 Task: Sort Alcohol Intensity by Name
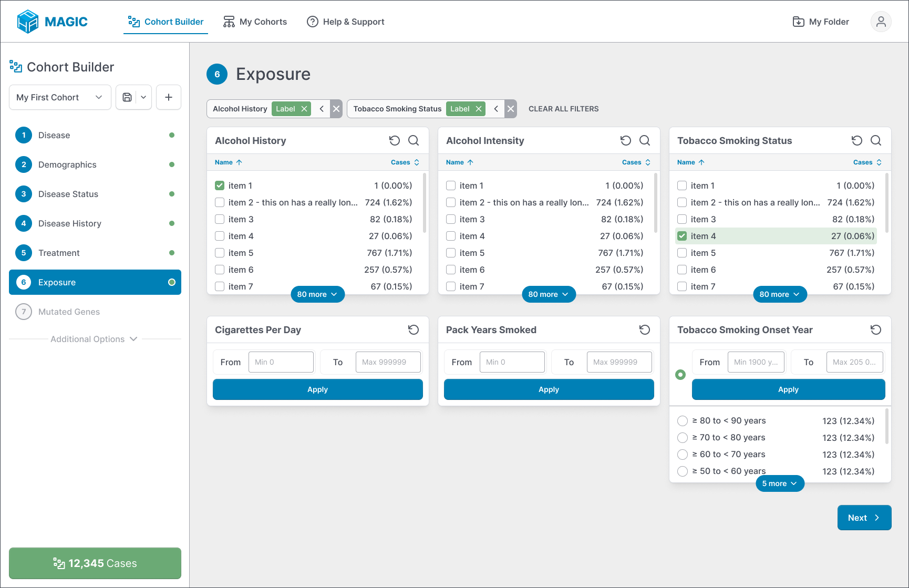[x=460, y=162]
